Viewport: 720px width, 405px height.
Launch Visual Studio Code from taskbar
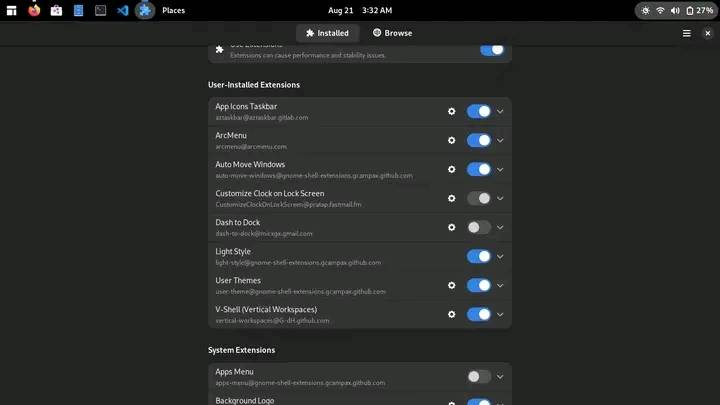coord(123,10)
